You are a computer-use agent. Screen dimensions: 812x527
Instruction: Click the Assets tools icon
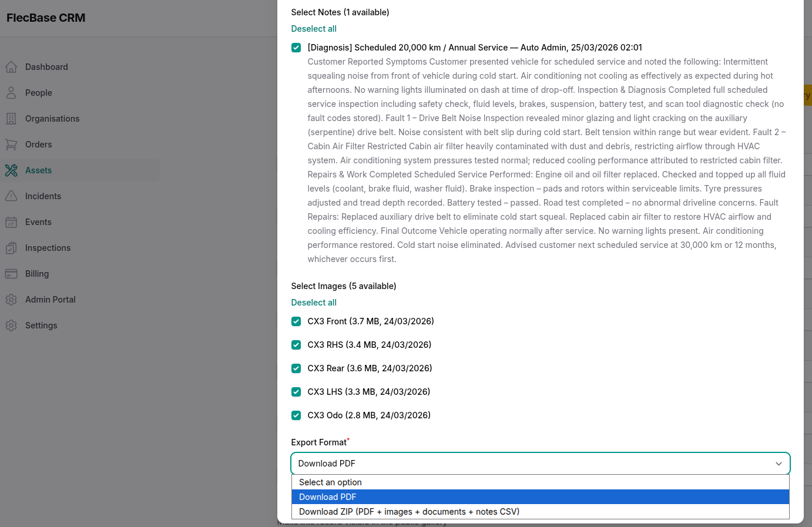[11, 170]
